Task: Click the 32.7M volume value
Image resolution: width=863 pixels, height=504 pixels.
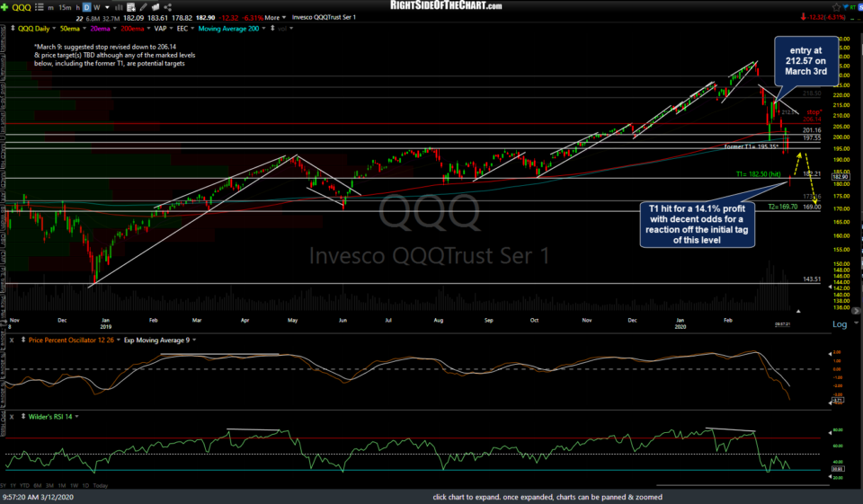Action: [x=111, y=18]
